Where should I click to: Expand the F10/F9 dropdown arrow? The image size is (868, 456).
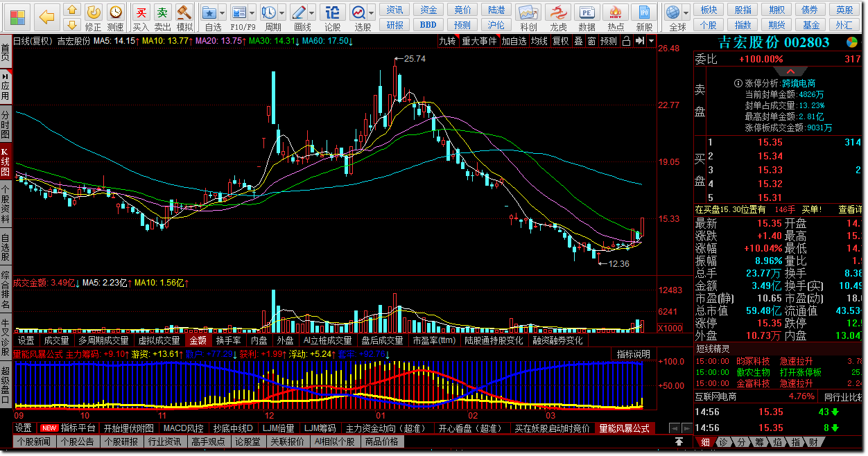pyautogui.click(x=252, y=12)
